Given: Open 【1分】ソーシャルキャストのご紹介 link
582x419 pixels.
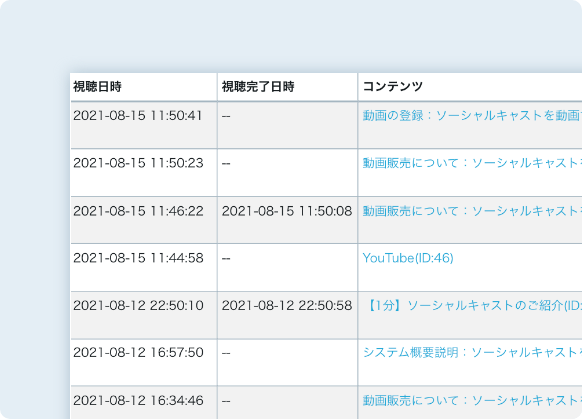Looking at the screenshot, I should (472, 305).
